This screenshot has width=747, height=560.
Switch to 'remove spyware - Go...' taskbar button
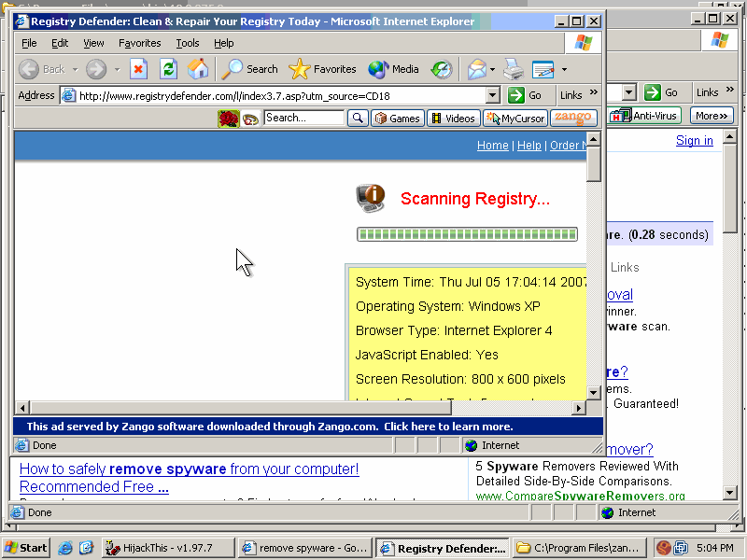(305, 548)
